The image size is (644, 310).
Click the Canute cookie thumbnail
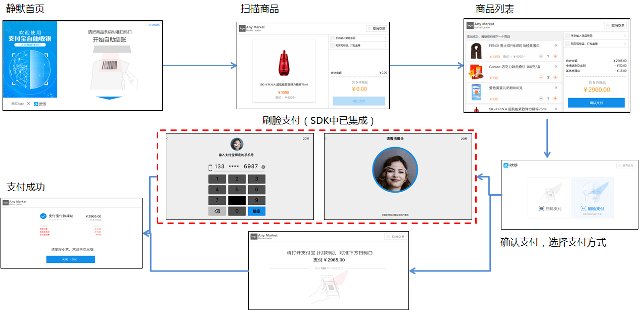(x=476, y=72)
